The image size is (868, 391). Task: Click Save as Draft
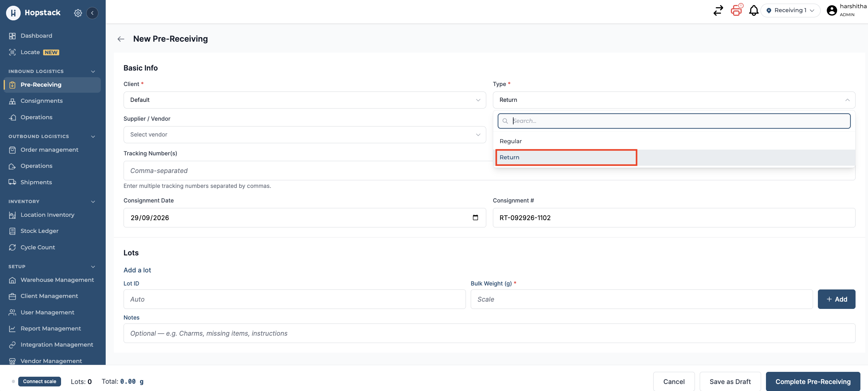click(x=730, y=382)
